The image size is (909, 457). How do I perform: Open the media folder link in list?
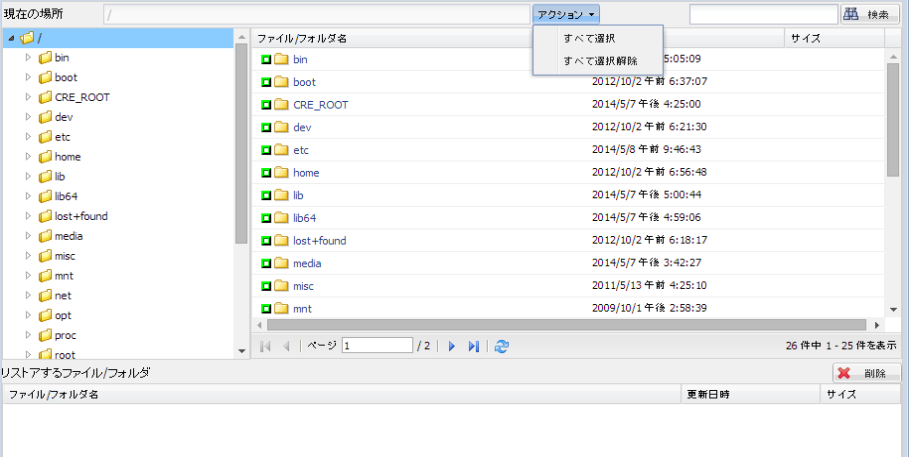[307, 263]
